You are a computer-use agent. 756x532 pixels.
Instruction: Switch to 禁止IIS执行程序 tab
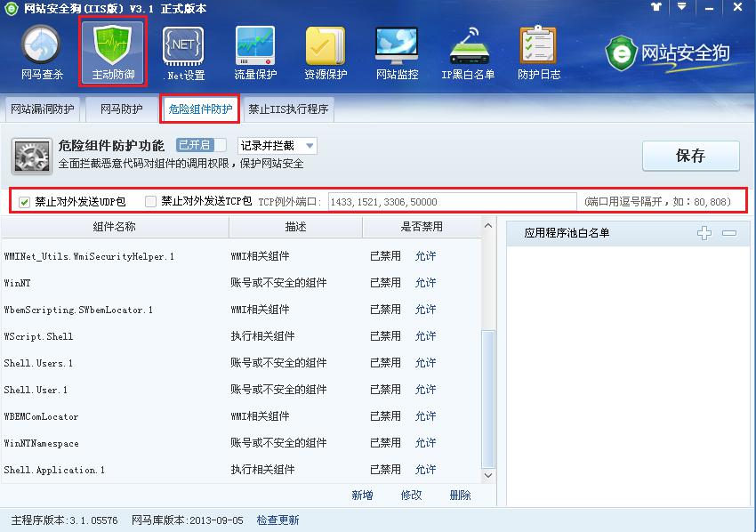click(288, 109)
